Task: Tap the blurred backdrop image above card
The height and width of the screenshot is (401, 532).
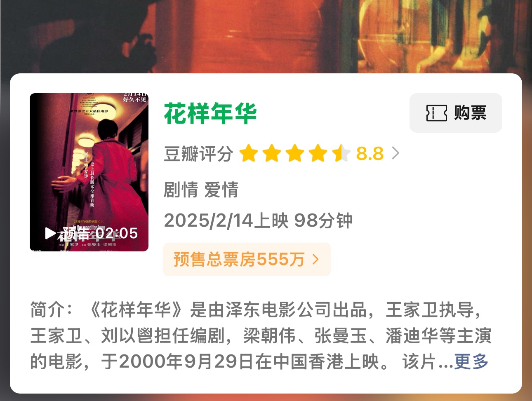Action: (x=266, y=36)
